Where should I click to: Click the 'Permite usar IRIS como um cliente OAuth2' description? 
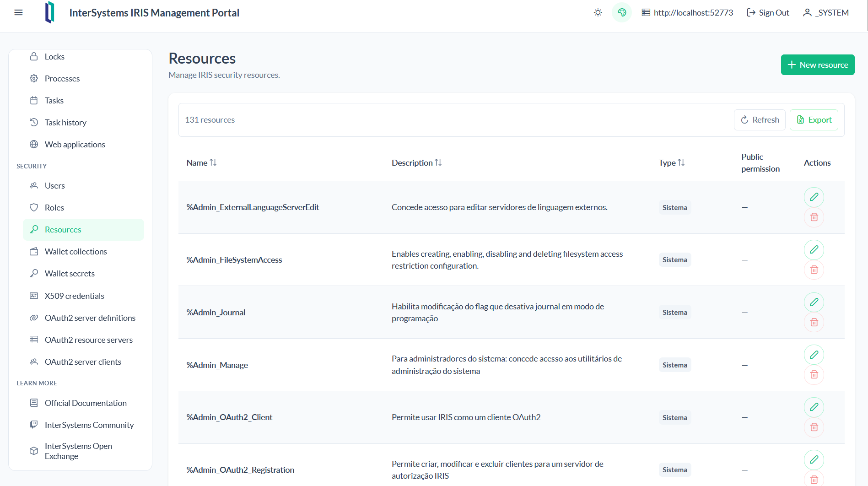(x=466, y=417)
